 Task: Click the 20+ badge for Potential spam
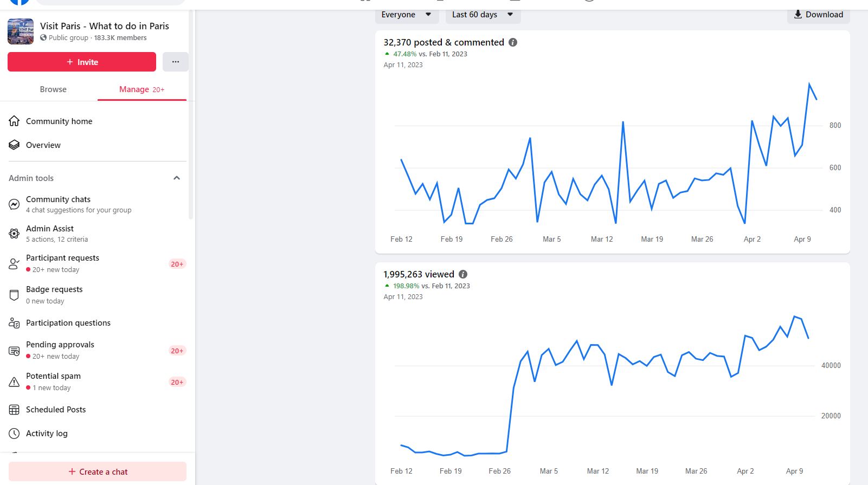177,382
